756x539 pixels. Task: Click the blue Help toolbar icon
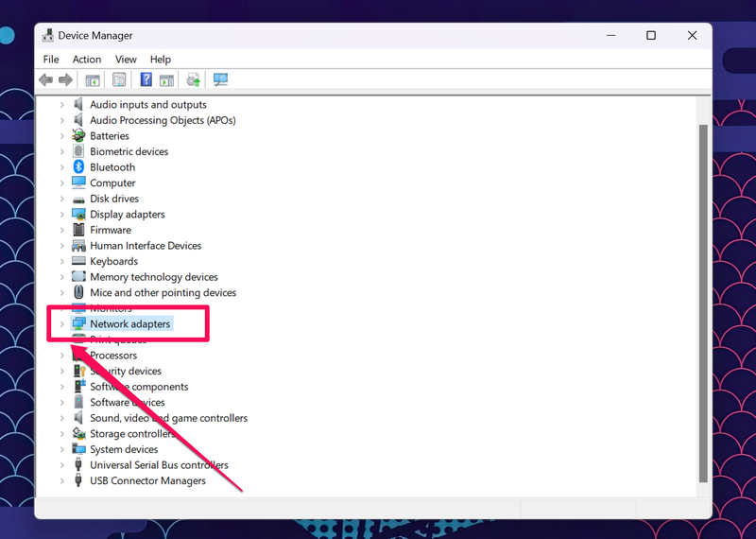[146, 80]
